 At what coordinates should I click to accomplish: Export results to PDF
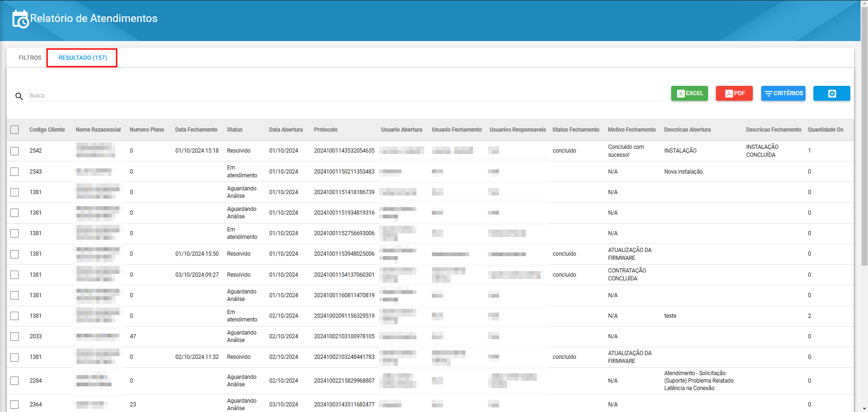click(x=734, y=93)
